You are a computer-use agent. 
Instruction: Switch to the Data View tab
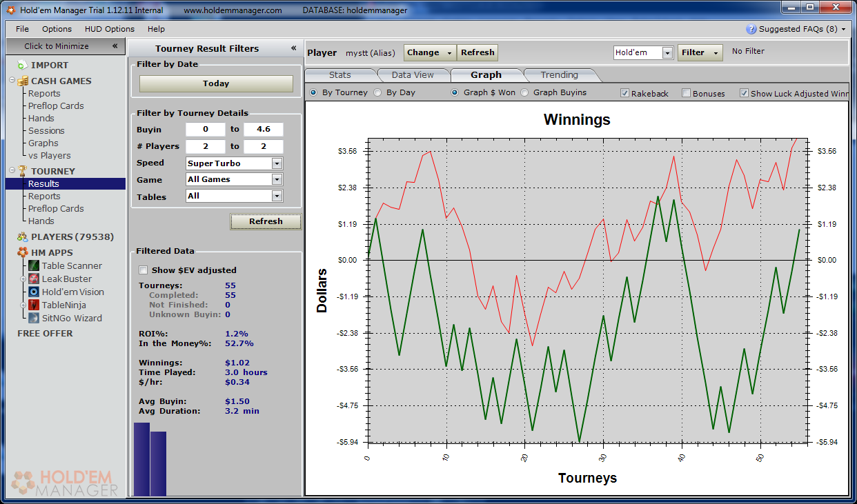413,75
